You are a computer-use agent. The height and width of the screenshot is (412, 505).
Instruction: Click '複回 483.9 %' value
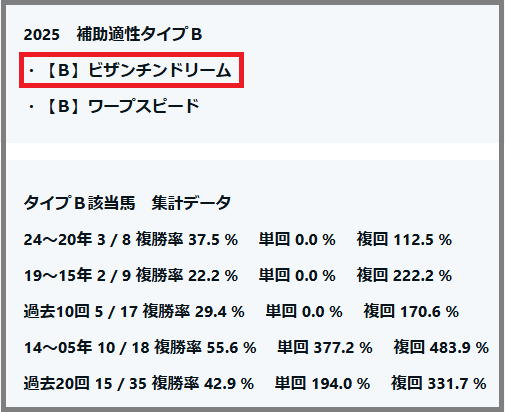[441, 347]
